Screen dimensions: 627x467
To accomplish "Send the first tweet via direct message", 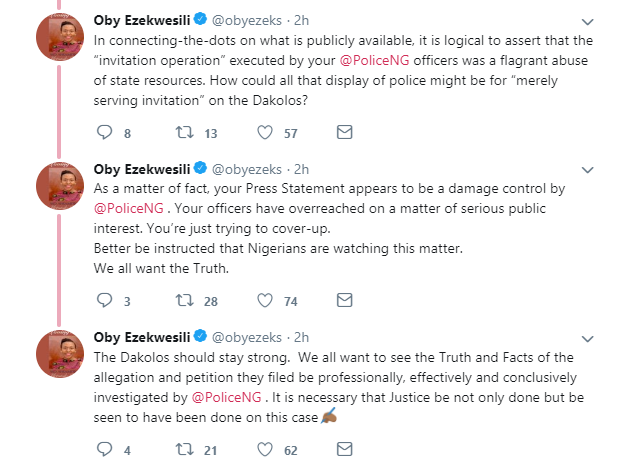I will 344,132.
